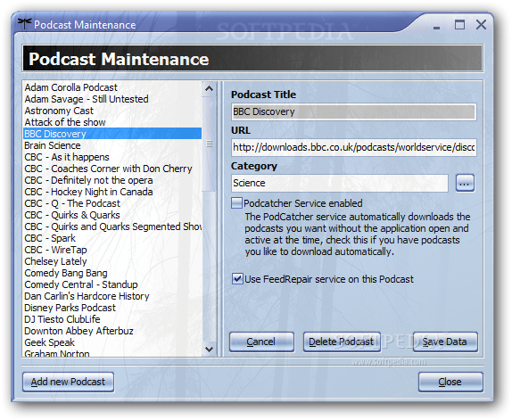Click the Cancel button
Viewport: 512px width, 420px height.
[x=261, y=342]
